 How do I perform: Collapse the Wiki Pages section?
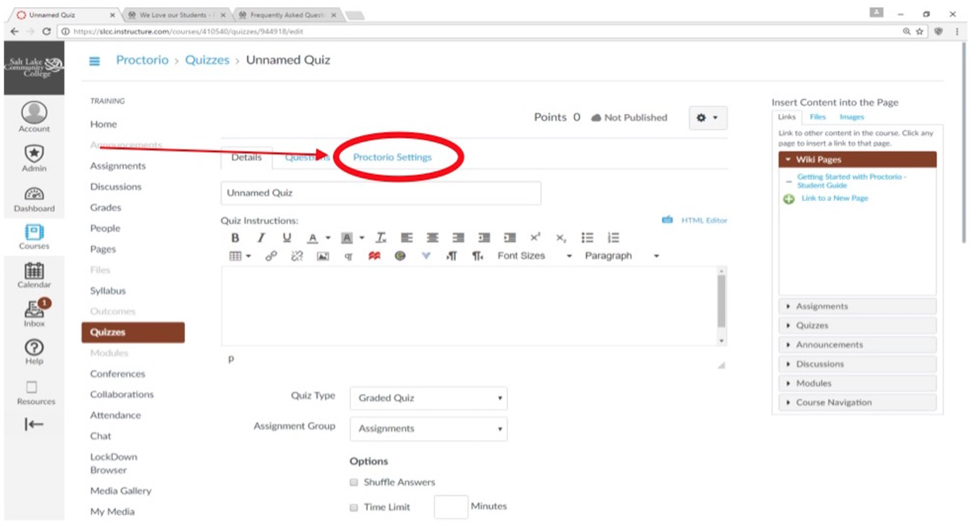(857, 160)
